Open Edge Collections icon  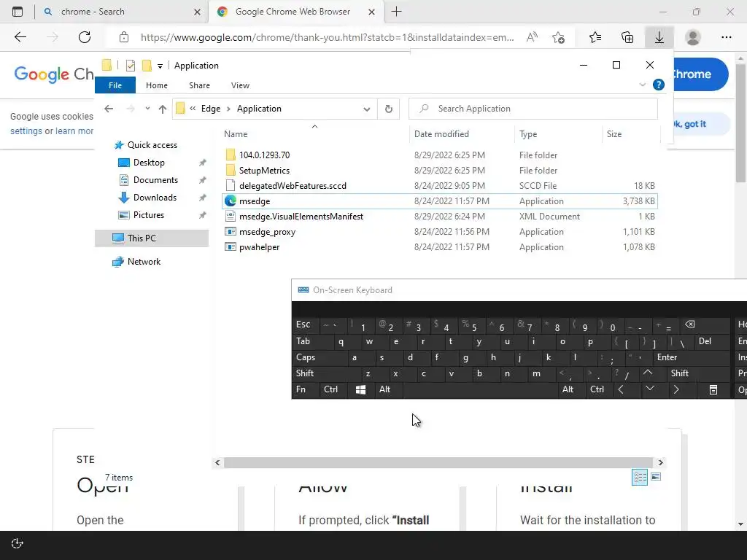coord(627,37)
